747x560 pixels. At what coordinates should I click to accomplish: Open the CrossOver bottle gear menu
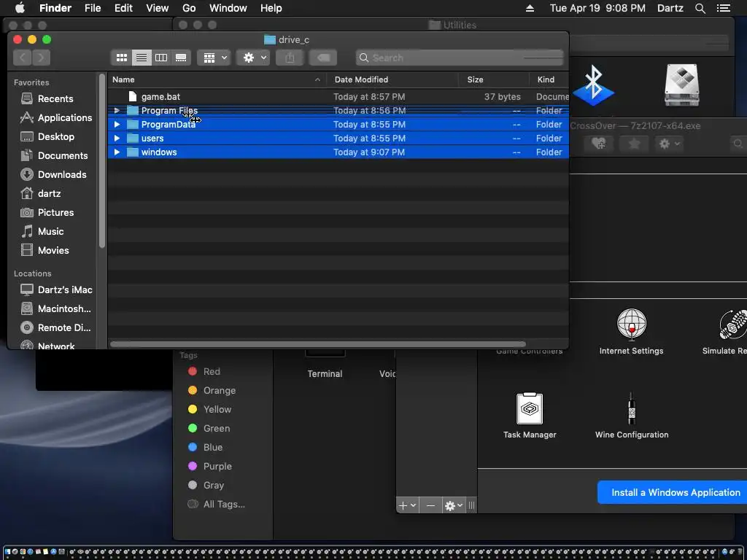tap(454, 505)
